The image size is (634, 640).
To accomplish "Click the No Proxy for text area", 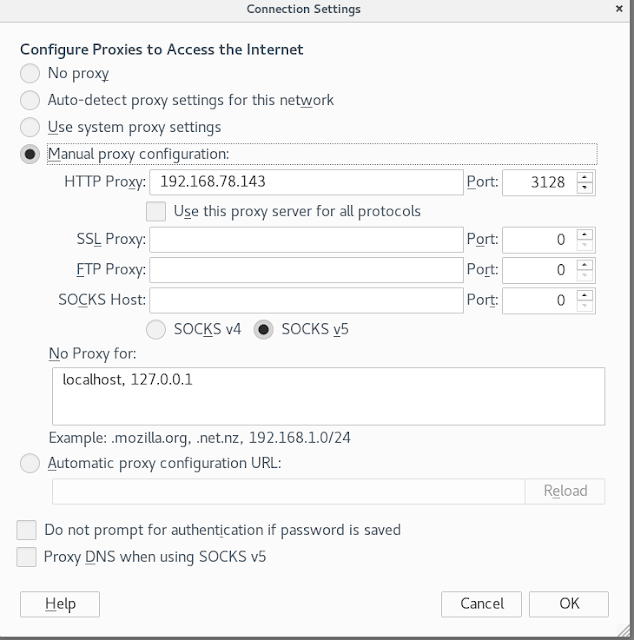I will point(329,396).
